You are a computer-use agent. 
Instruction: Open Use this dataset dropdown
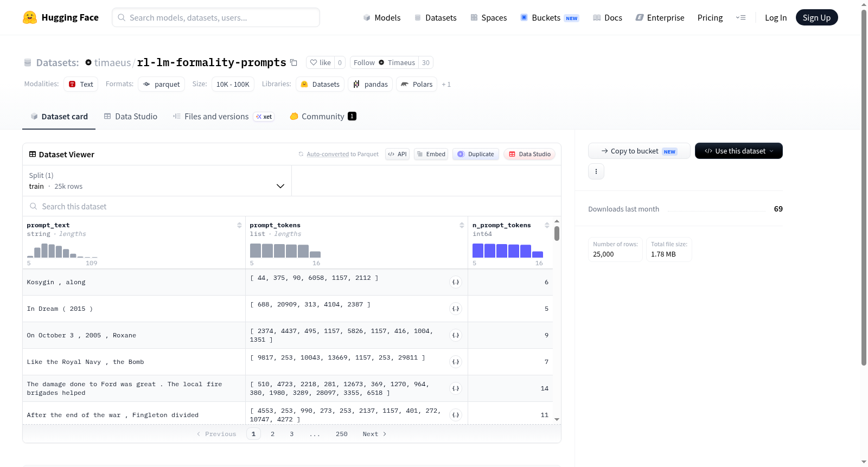(x=739, y=151)
